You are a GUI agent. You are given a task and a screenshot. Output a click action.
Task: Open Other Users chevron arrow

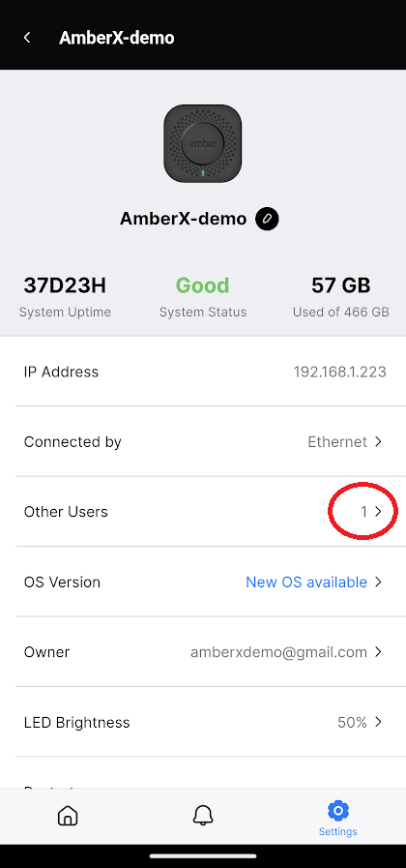click(x=378, y=512)
